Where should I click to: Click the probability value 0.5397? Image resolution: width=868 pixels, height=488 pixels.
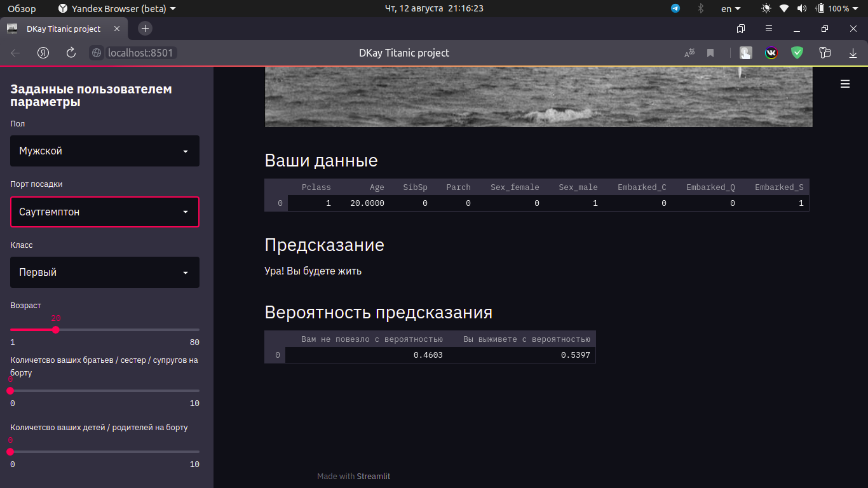[x=576, y=355]
